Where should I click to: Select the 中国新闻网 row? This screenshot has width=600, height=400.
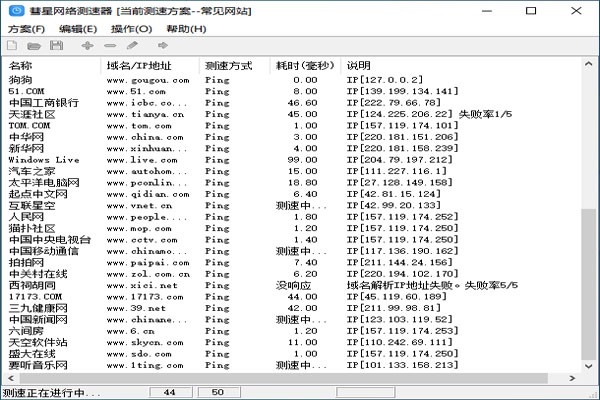(293, 320)
